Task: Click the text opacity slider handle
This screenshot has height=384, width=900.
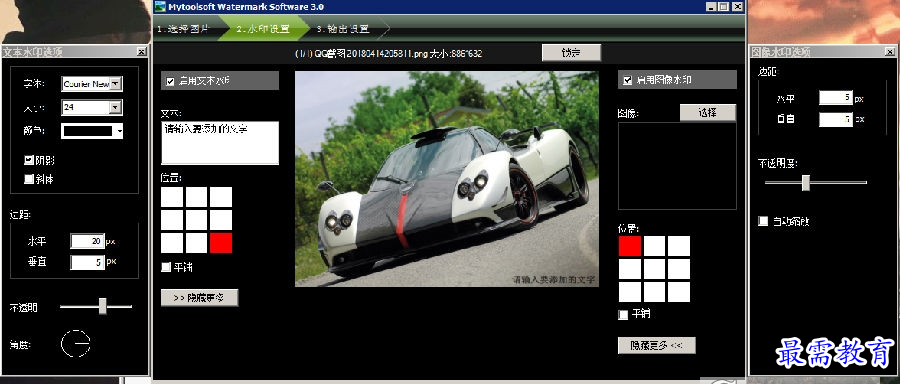Action: [x=103, y=306]
